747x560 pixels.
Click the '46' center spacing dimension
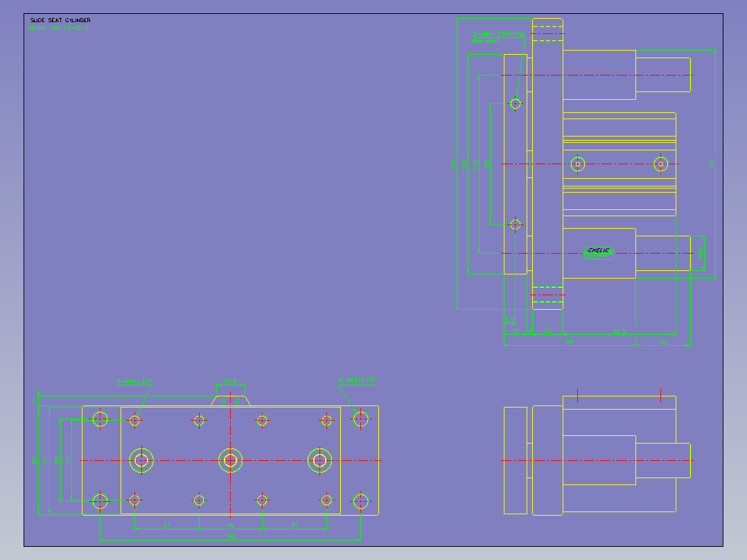pos(231,525)
